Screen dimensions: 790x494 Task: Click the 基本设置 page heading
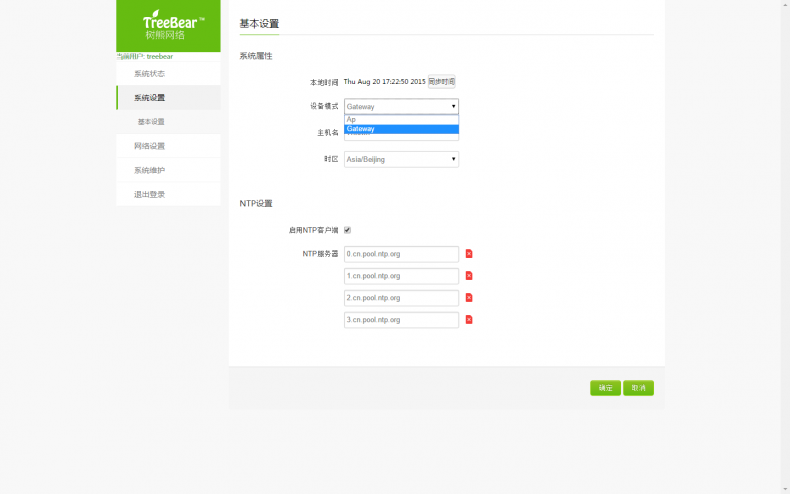[259, 24]
